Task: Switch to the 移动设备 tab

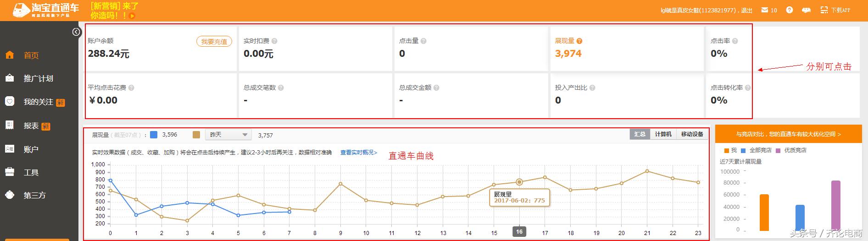Action: [x=692, y=134]
